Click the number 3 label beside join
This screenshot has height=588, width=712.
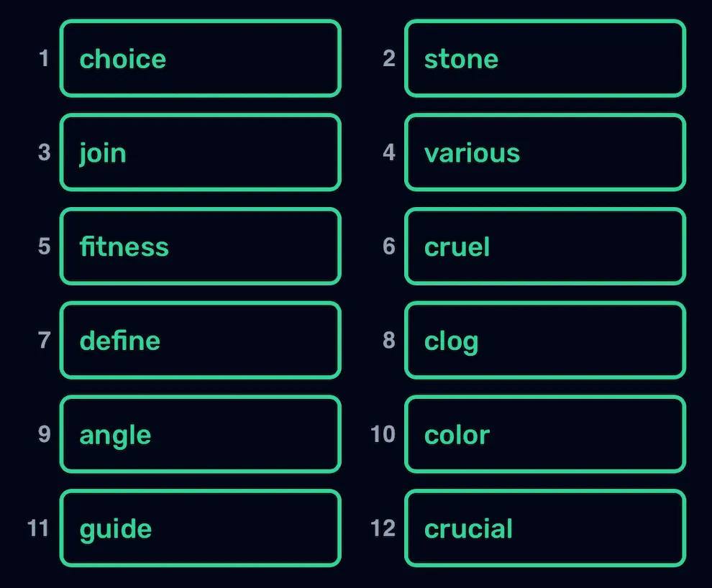[x=44, y=152]
